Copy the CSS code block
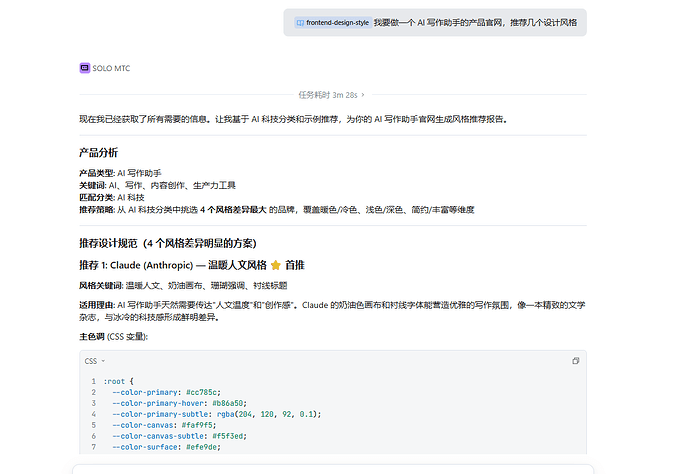The width and height of the screenshot is (690, 474). pos(575,361)
